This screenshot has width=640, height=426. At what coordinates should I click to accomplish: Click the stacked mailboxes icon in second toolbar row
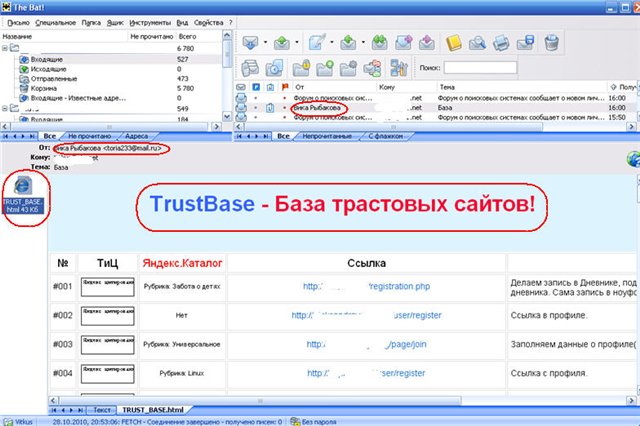tap(250, 68)
